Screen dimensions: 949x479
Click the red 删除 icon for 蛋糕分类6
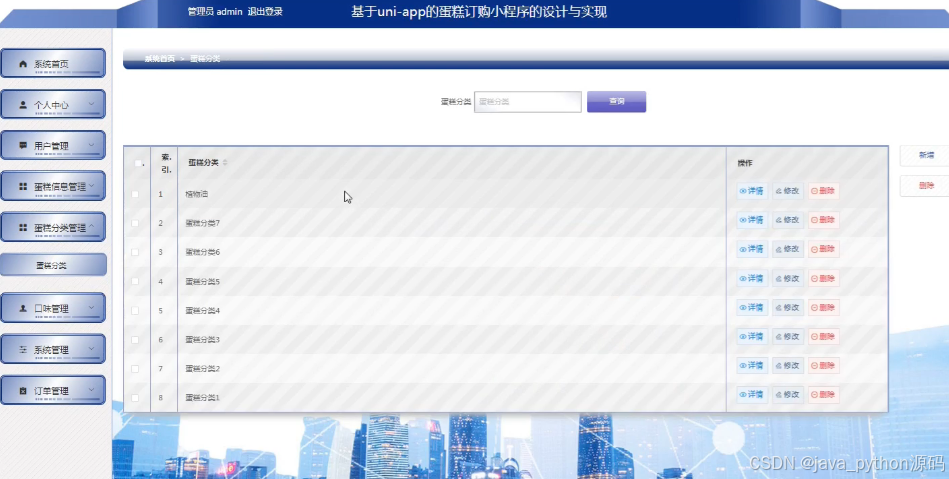(815, 249)
